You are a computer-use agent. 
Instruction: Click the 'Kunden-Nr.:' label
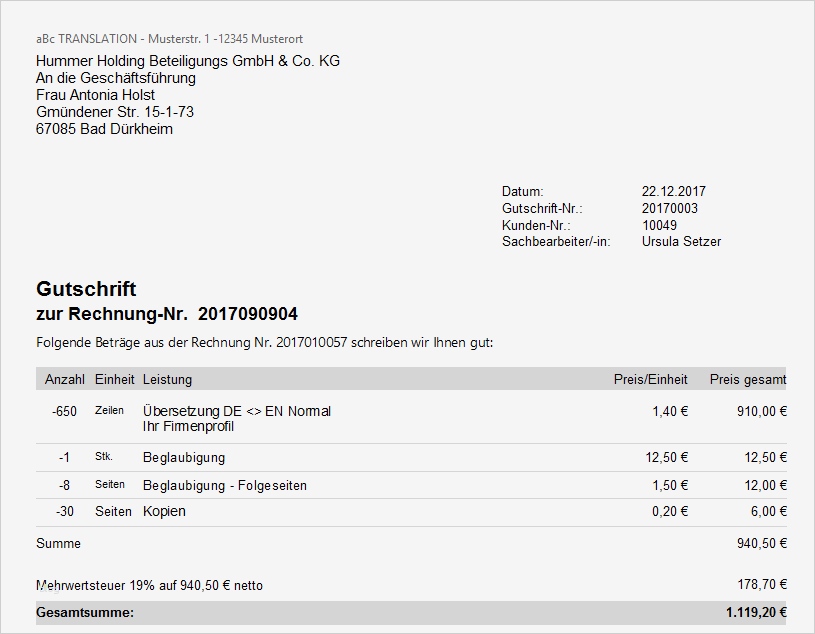tap(536, 225)
